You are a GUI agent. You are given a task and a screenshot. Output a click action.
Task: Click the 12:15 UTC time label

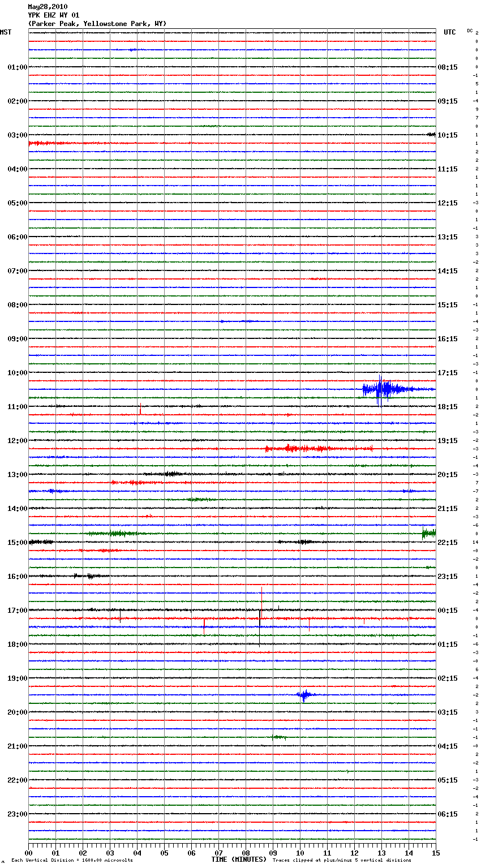[448, 203]
